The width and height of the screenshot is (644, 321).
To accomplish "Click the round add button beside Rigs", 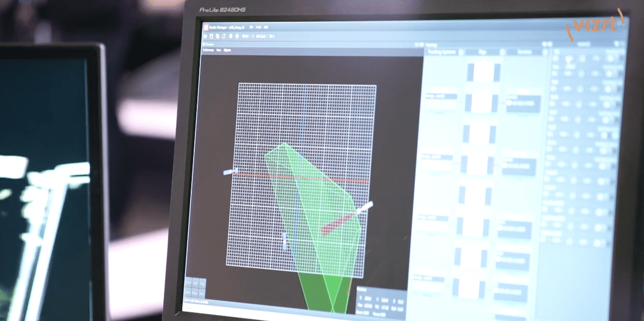I will click(x=502, y=52).
